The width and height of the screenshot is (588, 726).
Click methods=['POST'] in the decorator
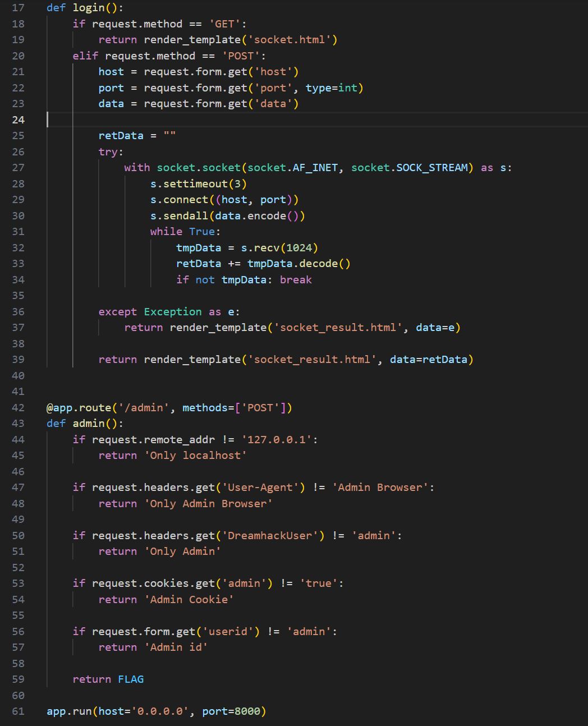(x=234, y=408)
